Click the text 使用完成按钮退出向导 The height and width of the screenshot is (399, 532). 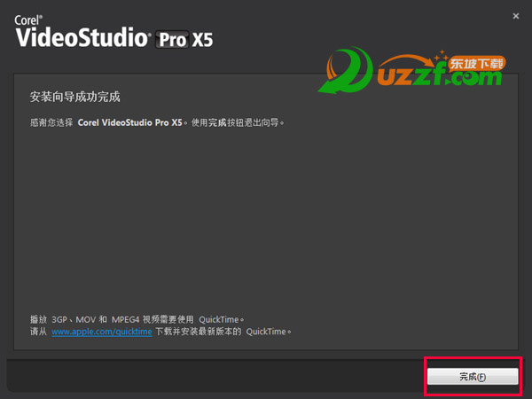(x=238, y=122)
